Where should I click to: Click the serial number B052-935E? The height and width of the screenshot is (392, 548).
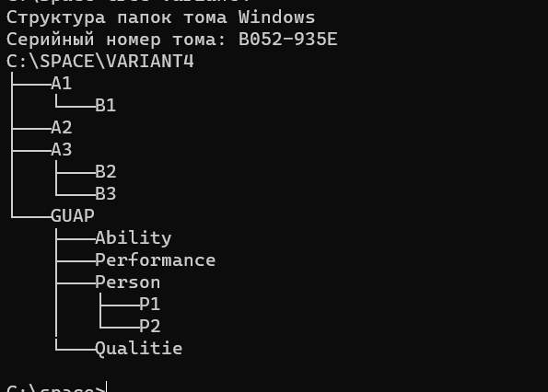click(287, 40)
